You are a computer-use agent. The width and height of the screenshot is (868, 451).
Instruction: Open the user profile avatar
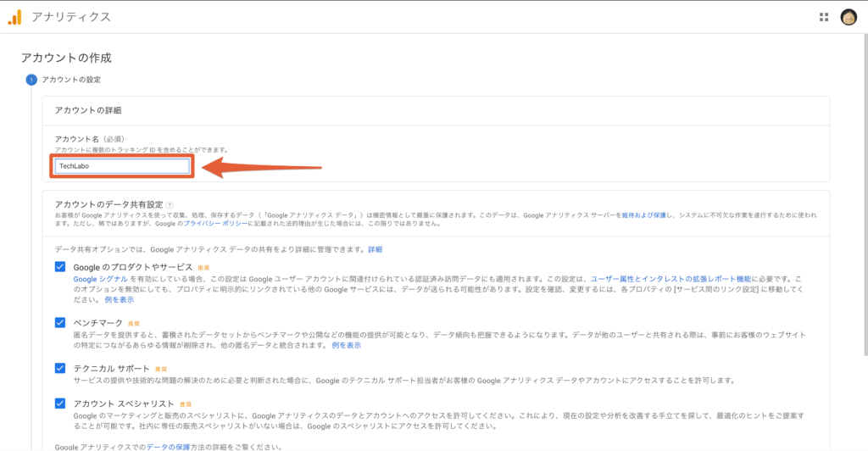849,17
